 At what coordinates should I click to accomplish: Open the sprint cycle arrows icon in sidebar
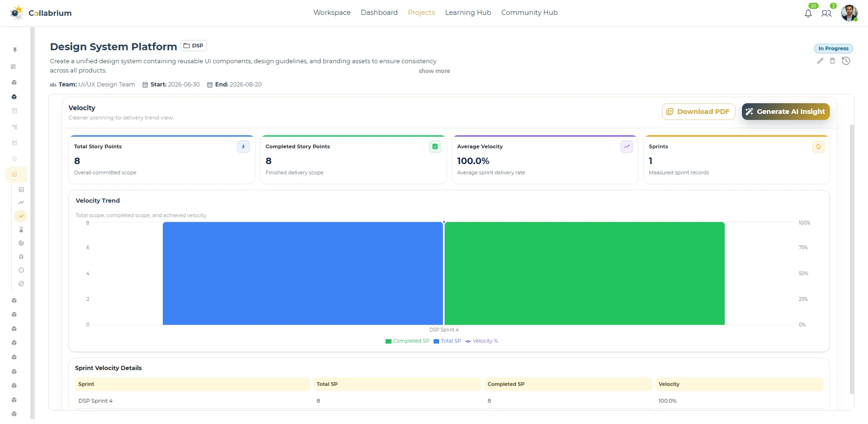14,159
